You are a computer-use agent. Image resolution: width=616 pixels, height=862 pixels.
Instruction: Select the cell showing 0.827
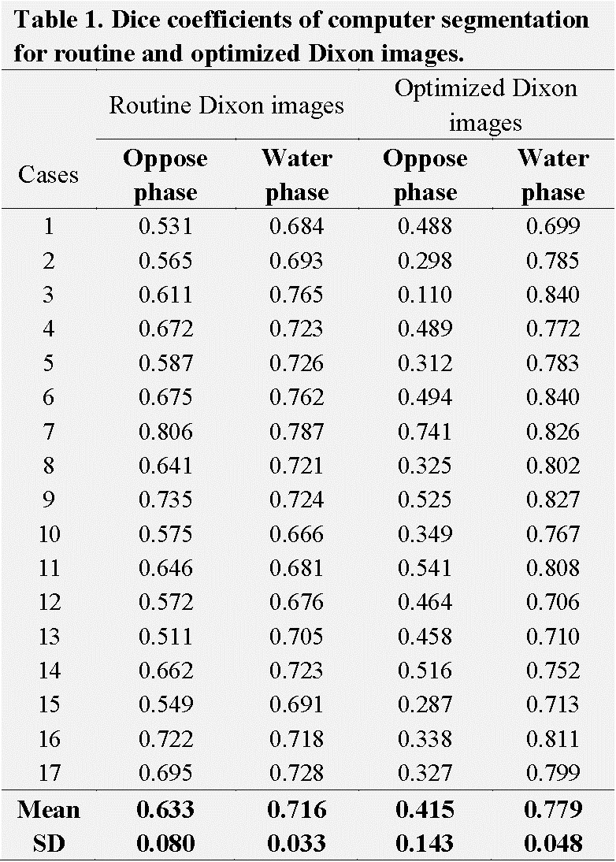tap(553, 500)
